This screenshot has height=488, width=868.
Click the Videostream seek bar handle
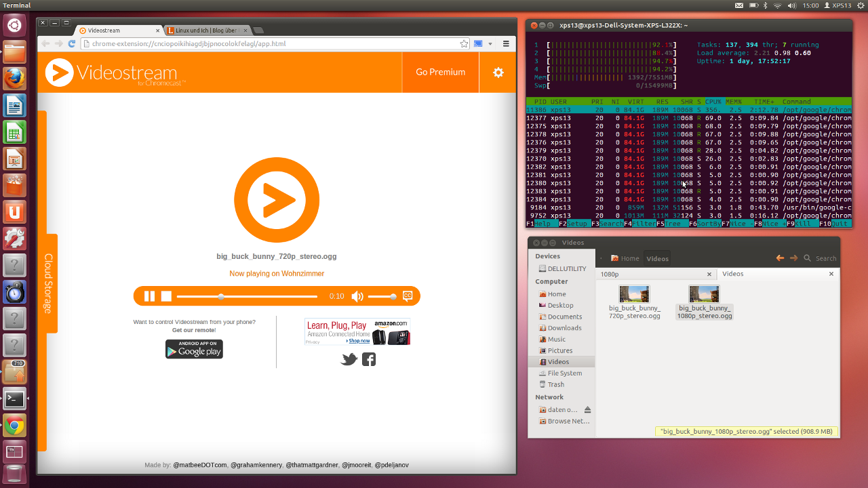[x=221, y=296]
